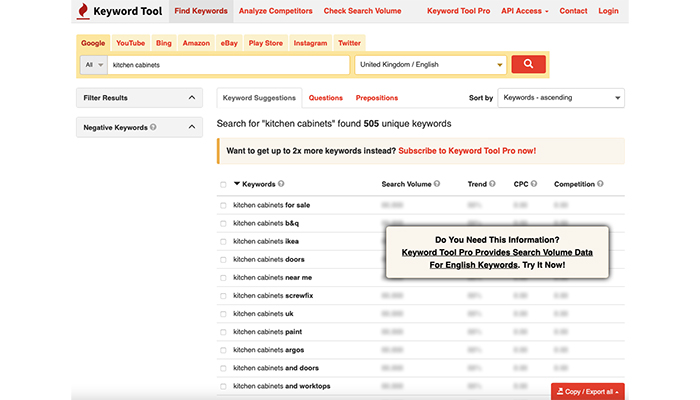Viewport: 700px width, 400px height.
Task: Click the Keyword Tool flame logo
Action: (83, 11)
